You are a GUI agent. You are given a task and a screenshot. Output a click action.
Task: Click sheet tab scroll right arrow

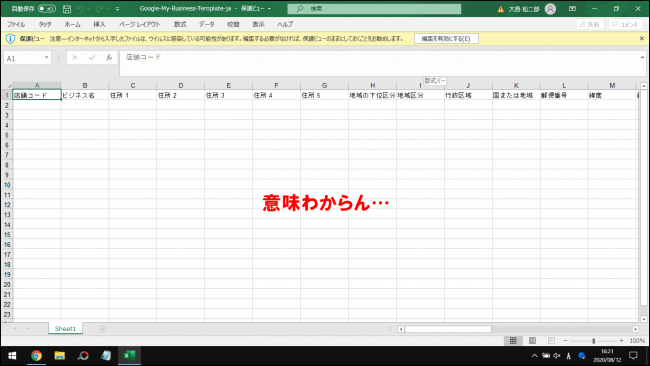(28, 329)
